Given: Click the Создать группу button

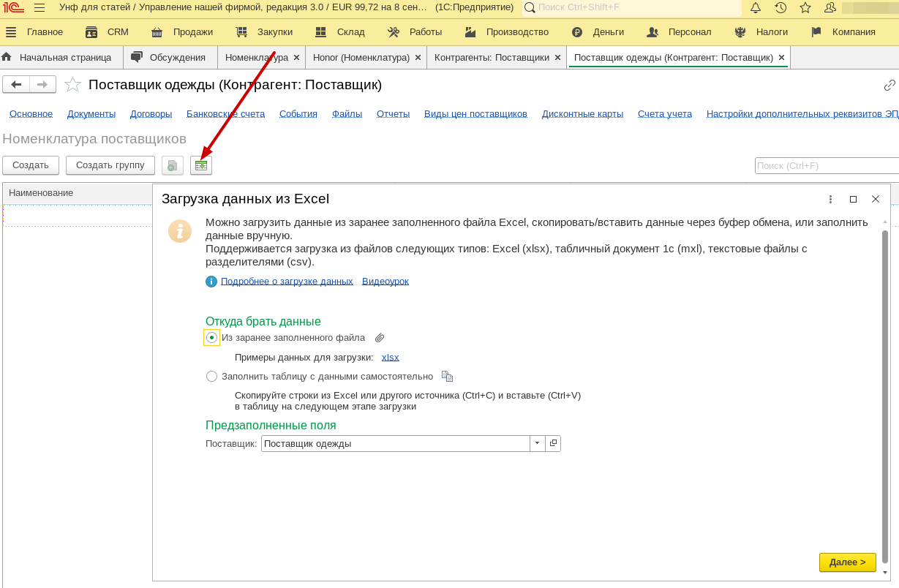Looking at the screenshot, I should [x=110, y=165].
